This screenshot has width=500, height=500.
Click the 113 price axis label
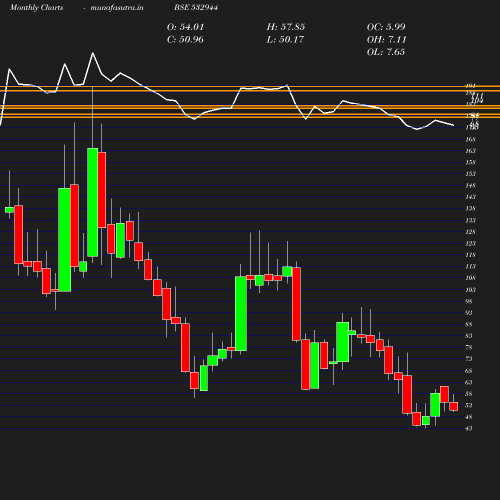coord(470,266)
